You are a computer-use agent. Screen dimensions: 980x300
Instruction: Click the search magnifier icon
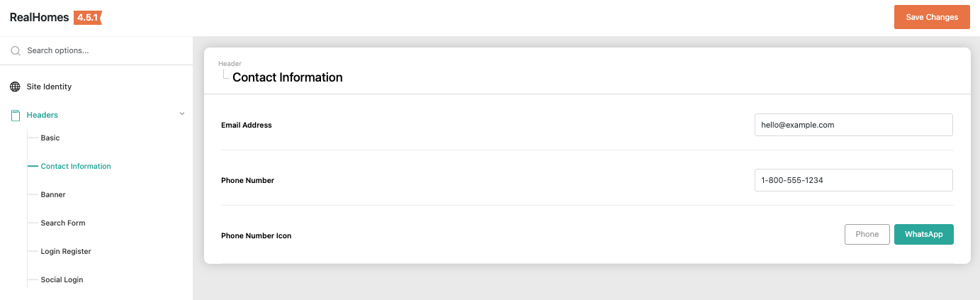click(x=16, y=51)
